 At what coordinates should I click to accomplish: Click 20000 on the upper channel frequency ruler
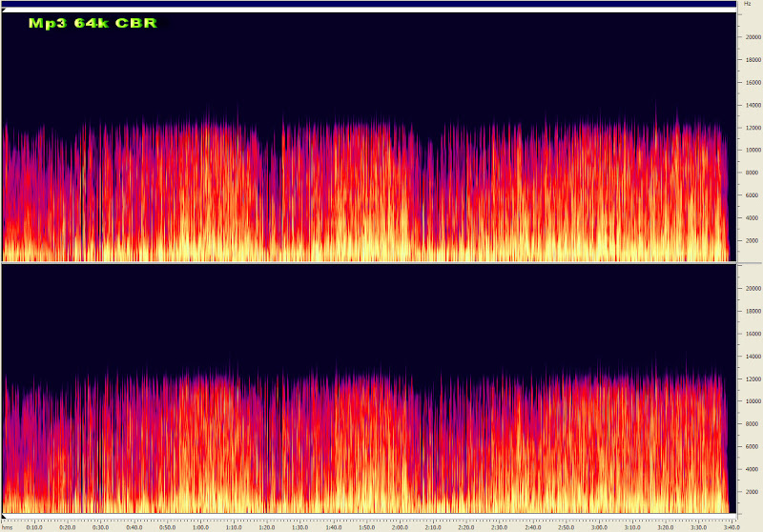pyautogui.click(x=751, y=37)
